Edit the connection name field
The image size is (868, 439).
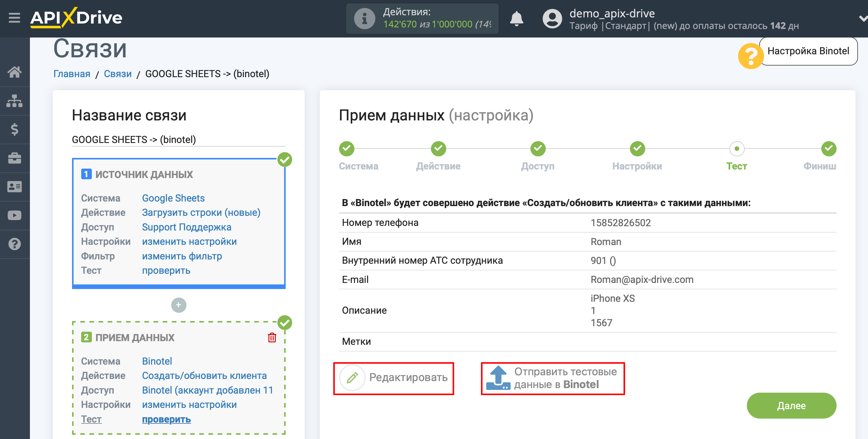(x=179, y=139)
